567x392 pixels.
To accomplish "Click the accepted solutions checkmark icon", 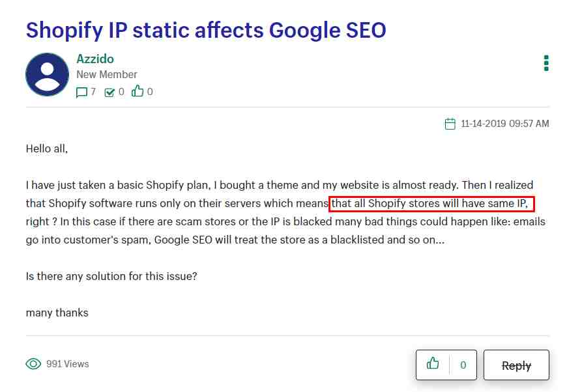I will click(x=109, y=92).
